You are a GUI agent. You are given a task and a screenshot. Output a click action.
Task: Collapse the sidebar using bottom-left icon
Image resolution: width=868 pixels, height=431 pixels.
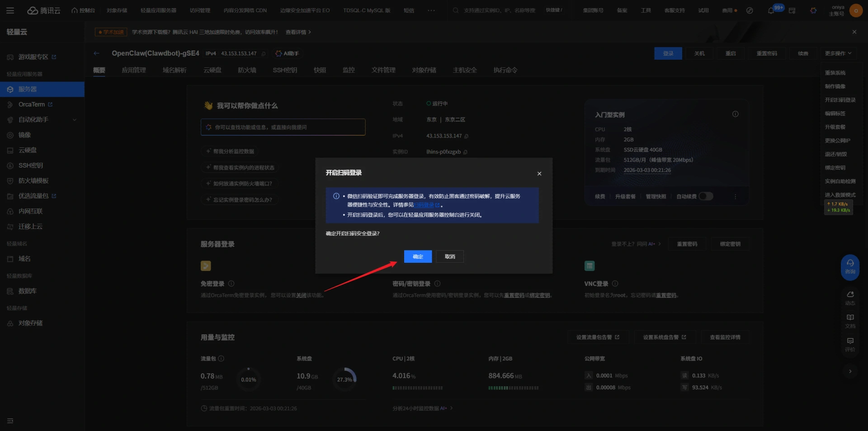coord(10,421)
